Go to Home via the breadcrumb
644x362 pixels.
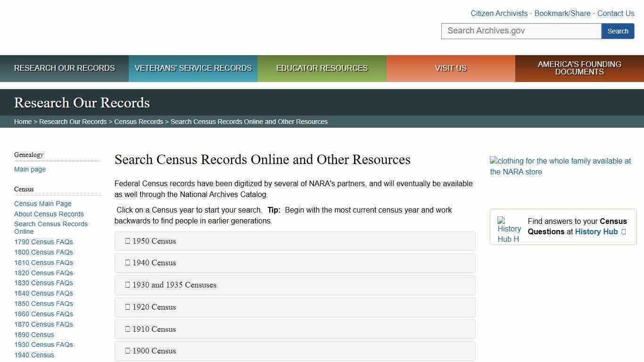tap(23, 121)
